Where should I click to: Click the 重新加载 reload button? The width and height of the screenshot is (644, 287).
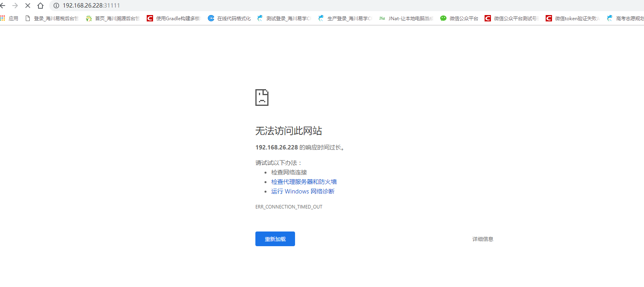pyautogui.click(x=275, y=239)
